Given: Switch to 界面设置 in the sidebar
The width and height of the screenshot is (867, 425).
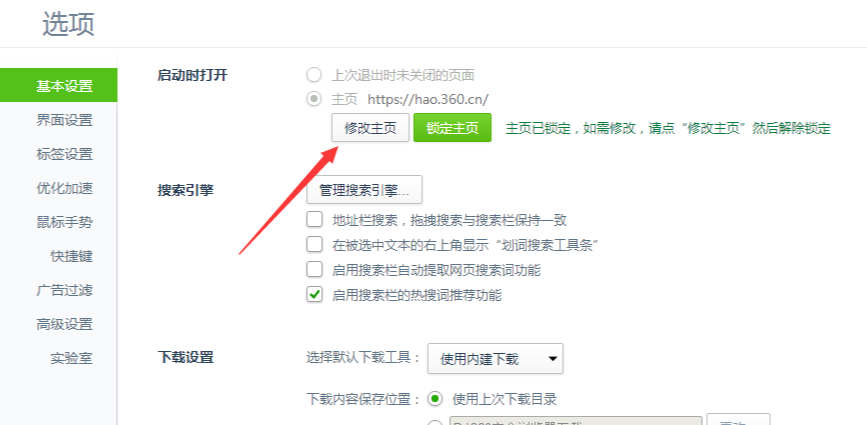Looking at the screenshot, I should 64,120.
